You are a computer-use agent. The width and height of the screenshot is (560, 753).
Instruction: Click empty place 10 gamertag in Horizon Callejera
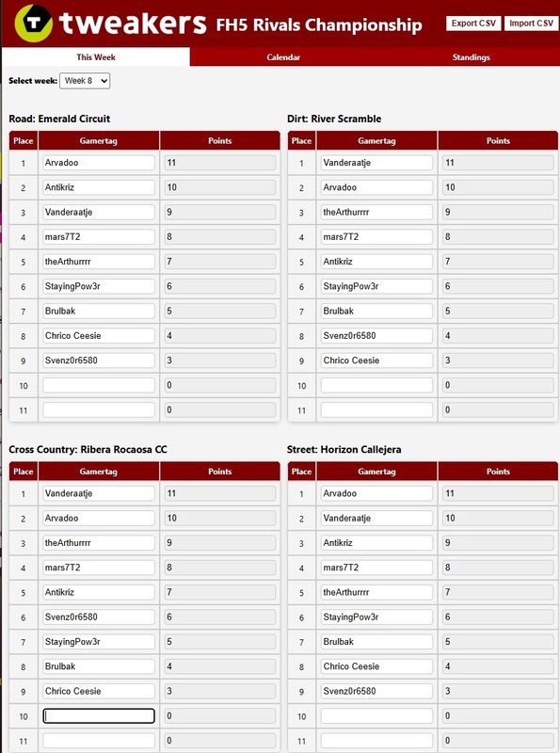point(376,716)
